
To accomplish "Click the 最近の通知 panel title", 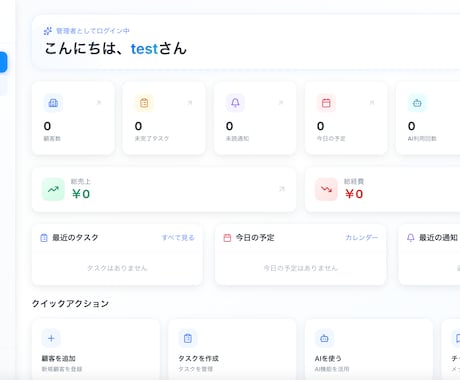I will click(438, 238).
